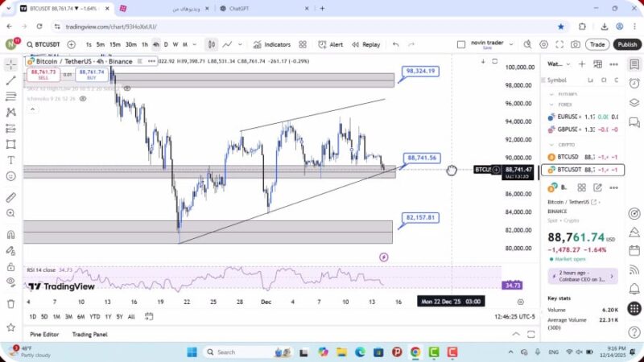Image resolution: width=644 pixels, height=362 pixels.
Task: Click the Trade button
Action: 597,44
